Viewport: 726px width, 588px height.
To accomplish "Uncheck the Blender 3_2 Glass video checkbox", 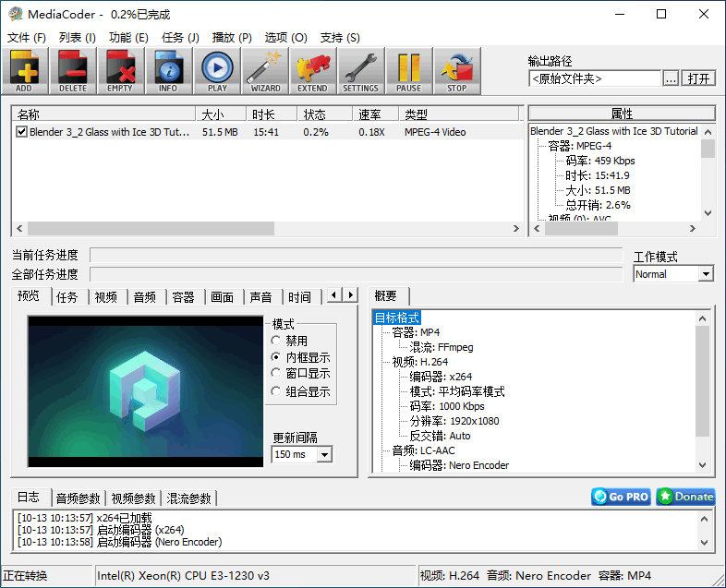I will click(22, 132).
